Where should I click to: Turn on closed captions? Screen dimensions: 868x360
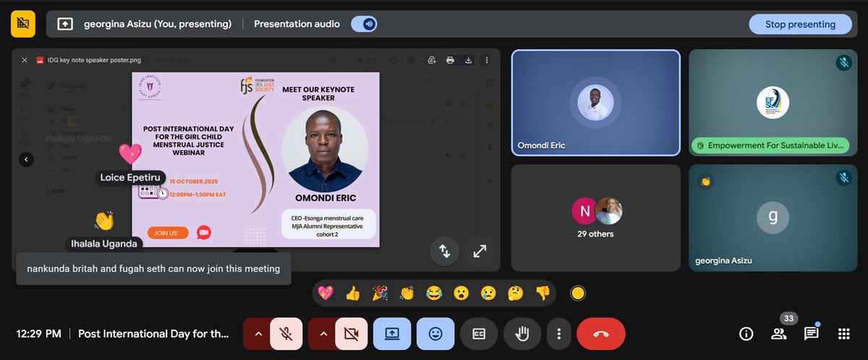(479, 334)
